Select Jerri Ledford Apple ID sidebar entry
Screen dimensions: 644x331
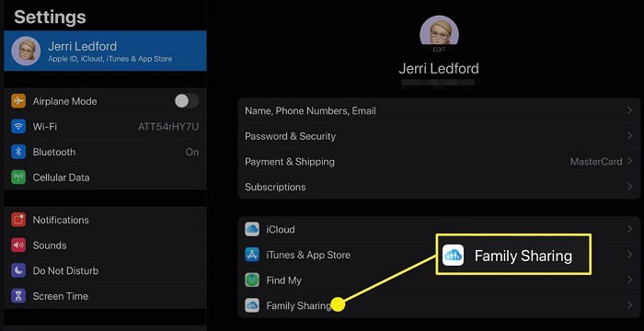pos(105,51)
